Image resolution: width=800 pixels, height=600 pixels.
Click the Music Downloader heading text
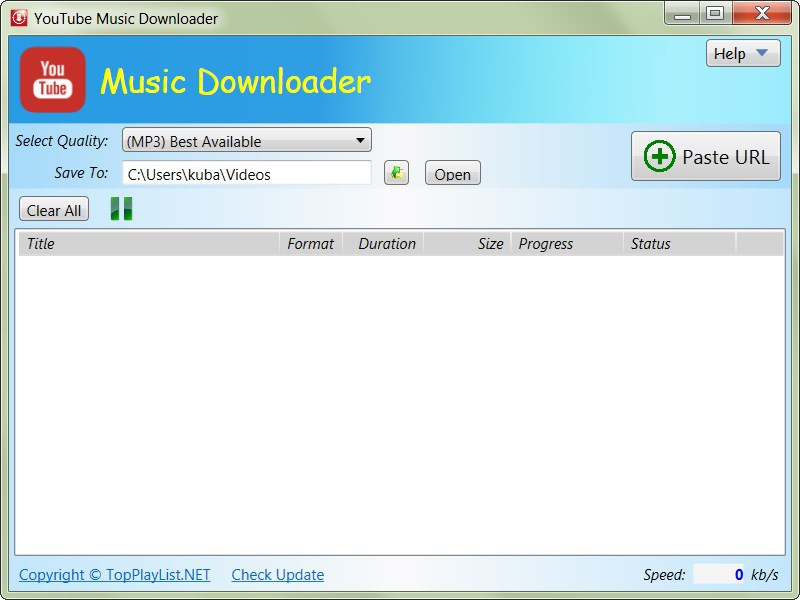[236, 81]
